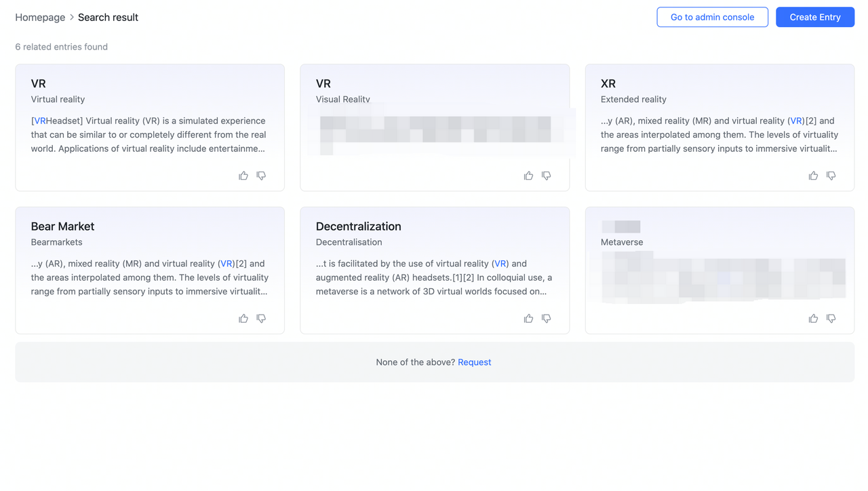Like the VR Visual Reality card

click(528, 175)
